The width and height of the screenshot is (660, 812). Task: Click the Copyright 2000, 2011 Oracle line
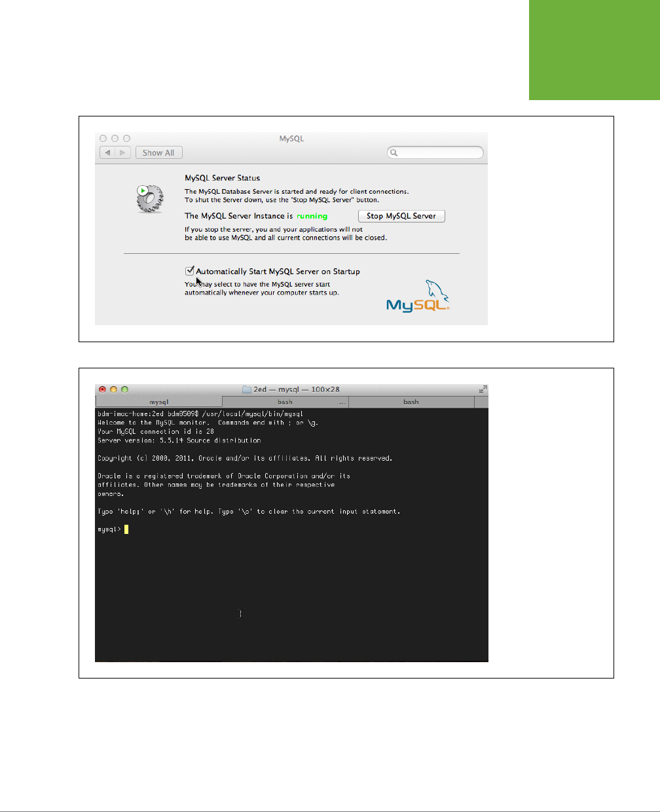click(x=245, y=458)
